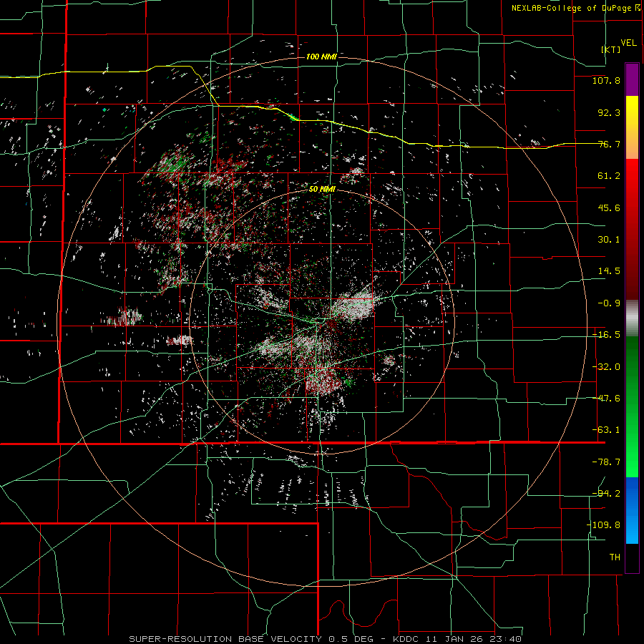Click the 61.2 scale value

click(609, 176)
